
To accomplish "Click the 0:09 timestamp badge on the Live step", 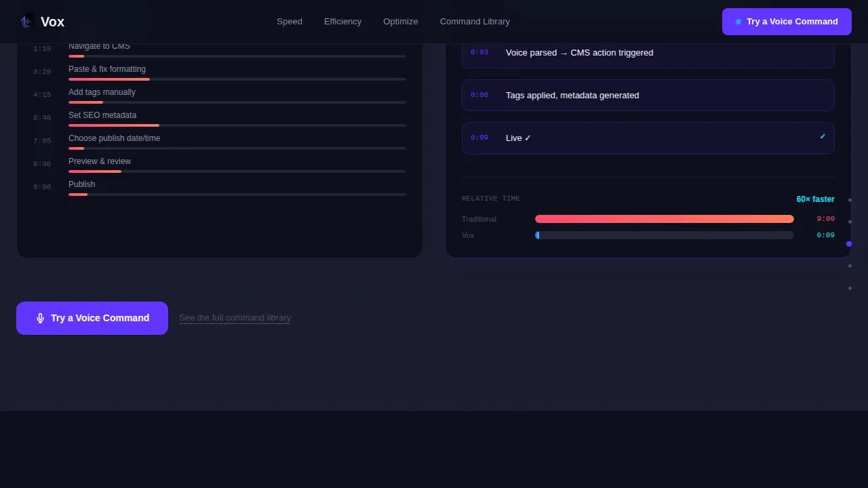I will pos(479,138).
